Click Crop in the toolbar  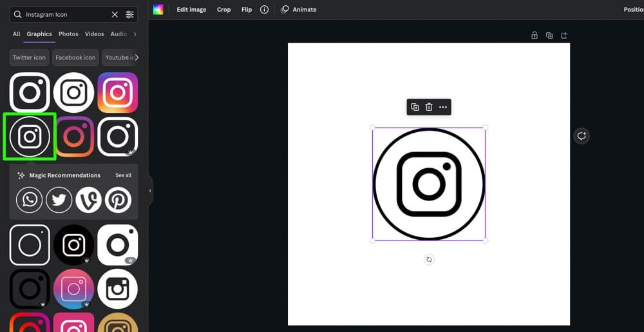(224, 10)
